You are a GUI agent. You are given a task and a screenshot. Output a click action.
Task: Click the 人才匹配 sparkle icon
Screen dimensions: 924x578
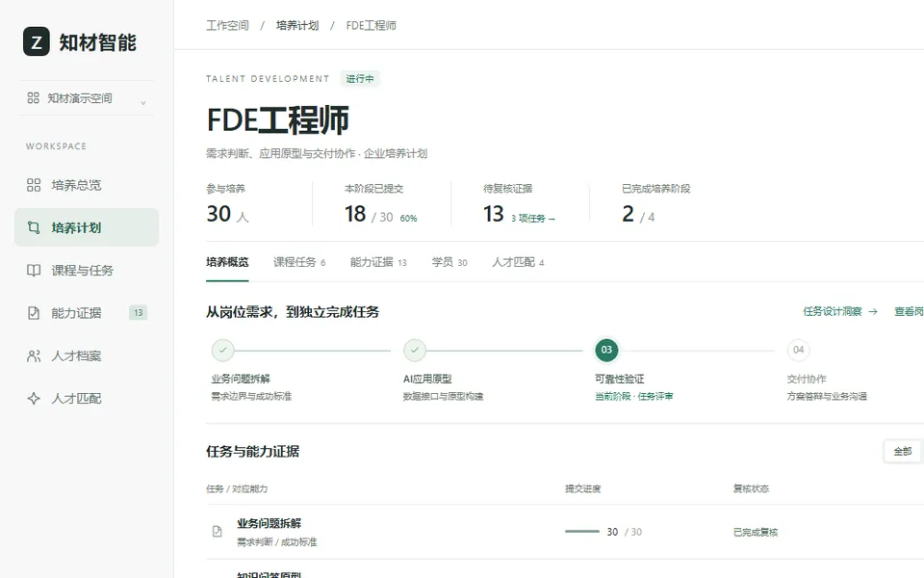[34, 398]
